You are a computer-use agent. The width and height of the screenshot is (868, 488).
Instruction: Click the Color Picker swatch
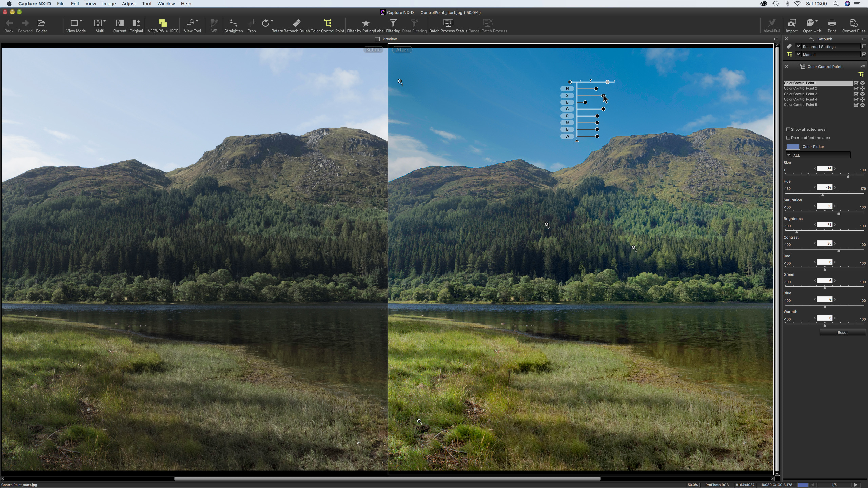793,147
